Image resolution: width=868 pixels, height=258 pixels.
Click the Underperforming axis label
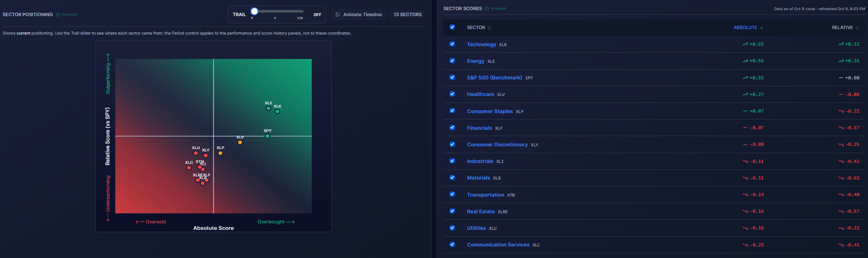pos(108,198)
